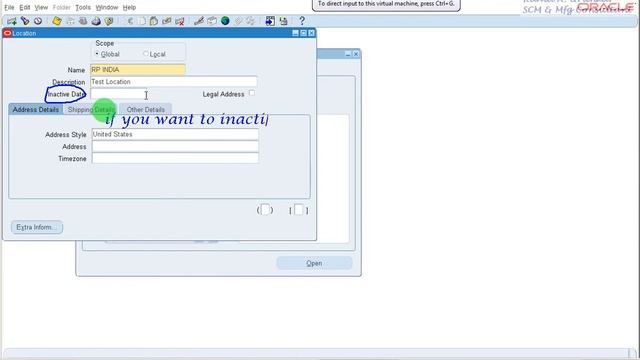Viewport: 640px width, 360px height.
Task: Click the Paste clipboard toolbar icon
Action: point(154,21)
